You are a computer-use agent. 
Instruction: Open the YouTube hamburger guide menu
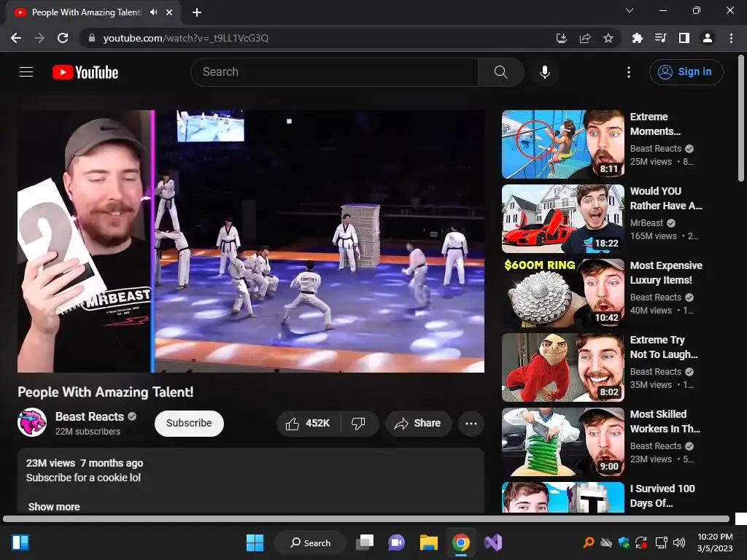[26, 72]
